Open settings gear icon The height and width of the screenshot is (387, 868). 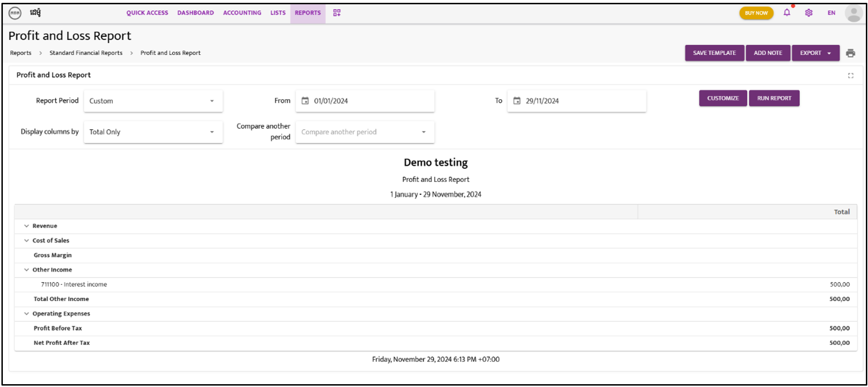pos(809,13)
